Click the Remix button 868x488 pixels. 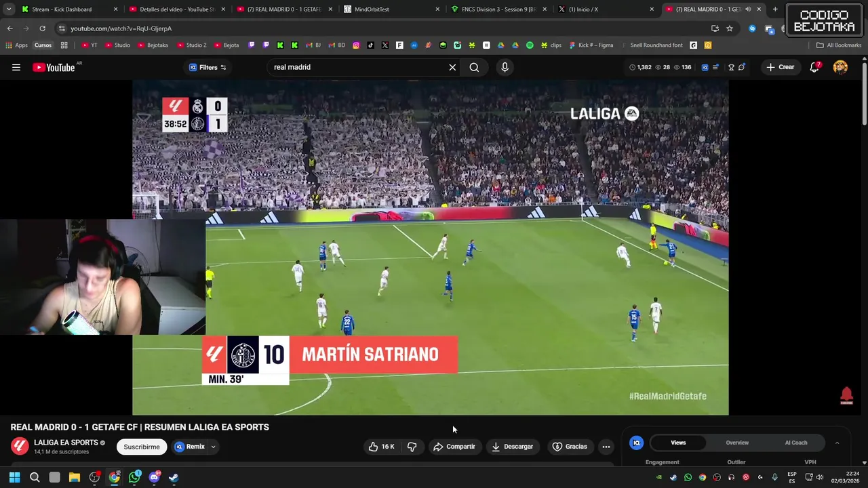click(x=190, y=447)
